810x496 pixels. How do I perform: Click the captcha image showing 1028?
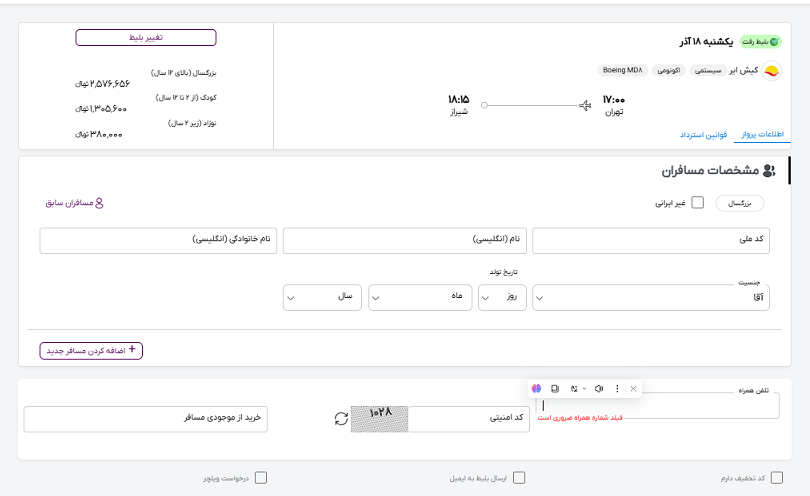tap(380, 419)
